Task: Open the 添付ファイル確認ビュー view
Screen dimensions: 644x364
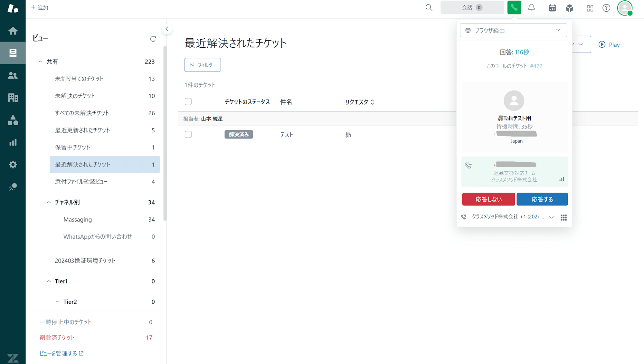Action: pos(105,182)
